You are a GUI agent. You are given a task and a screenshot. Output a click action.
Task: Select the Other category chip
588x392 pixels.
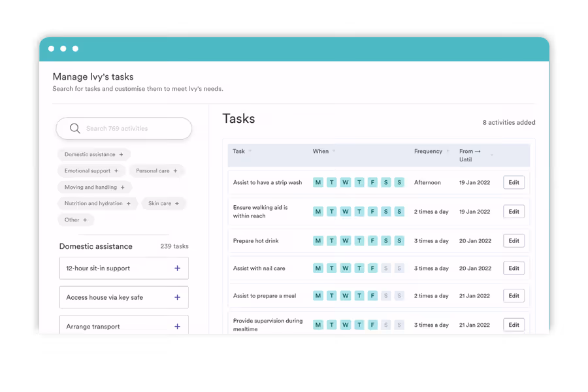pyautogui.click(x=76, y=220)
